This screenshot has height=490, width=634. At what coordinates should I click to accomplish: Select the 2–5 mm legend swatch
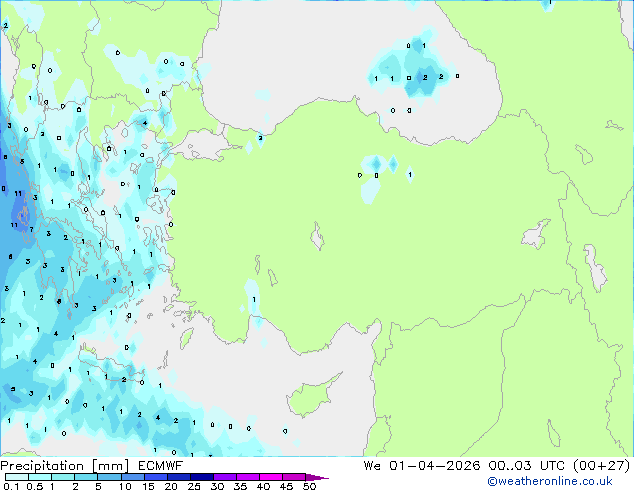pyautogui.click(x=86, y=477)
